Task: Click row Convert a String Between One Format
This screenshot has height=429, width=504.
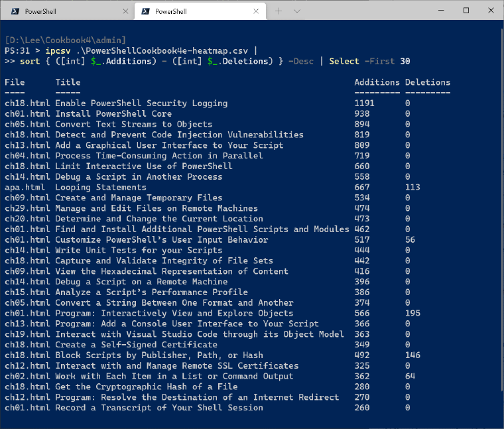Action: 227,303
